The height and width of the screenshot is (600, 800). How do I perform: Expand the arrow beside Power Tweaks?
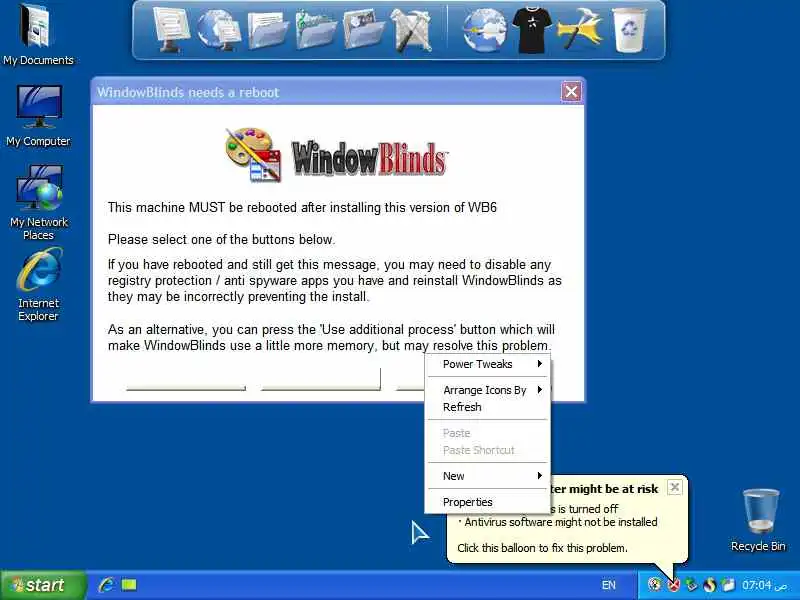(539, 364)
